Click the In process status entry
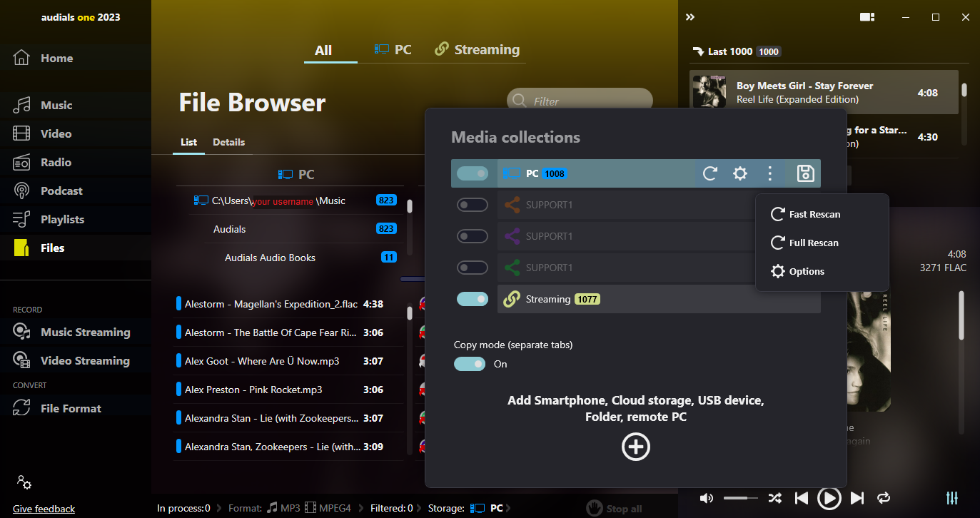Image resolution: width=980 pixels, height=518 pixels. tap(183, 509)
